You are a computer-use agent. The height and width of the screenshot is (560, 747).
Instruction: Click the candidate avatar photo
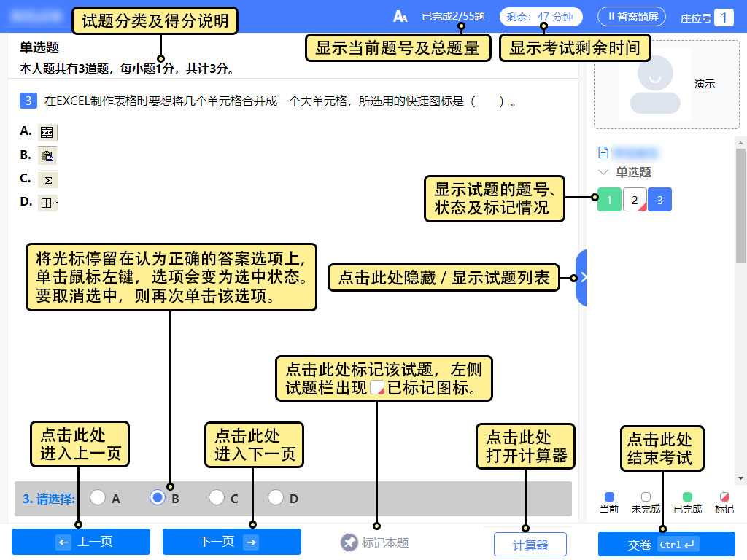(655, 85)
